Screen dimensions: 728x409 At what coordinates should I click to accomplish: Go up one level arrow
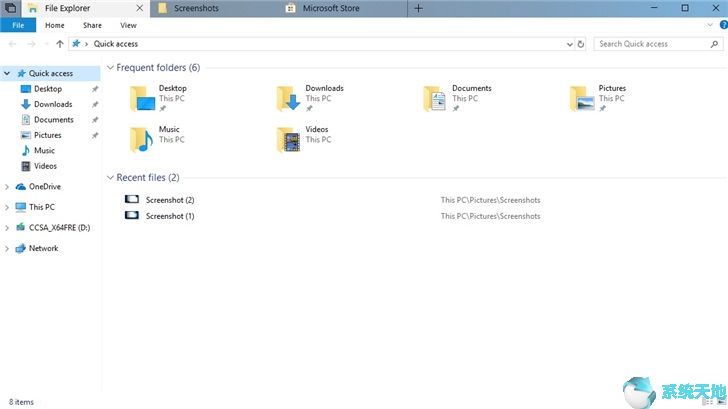tap(60, 44)
